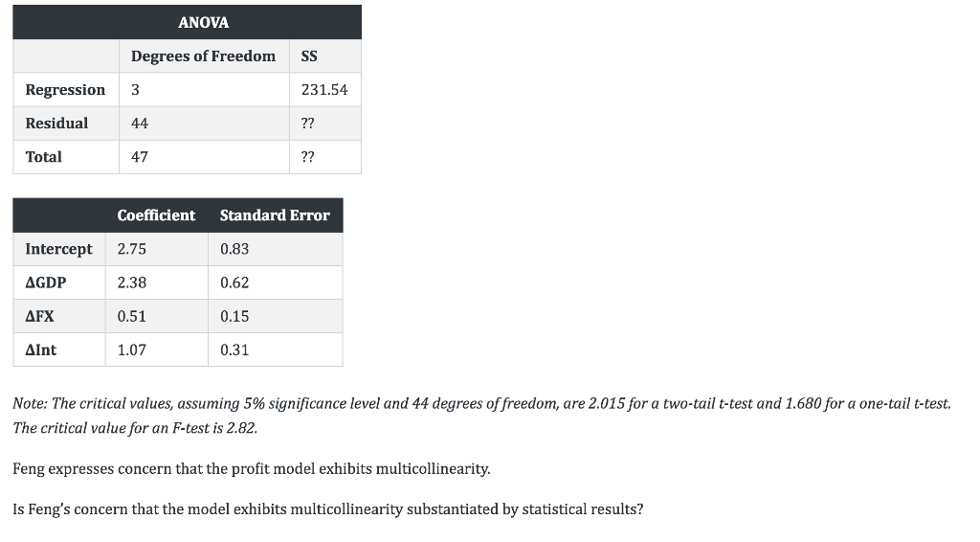Select the Coefficient column header
980x542 pixels.
click(x=156, y=215)
